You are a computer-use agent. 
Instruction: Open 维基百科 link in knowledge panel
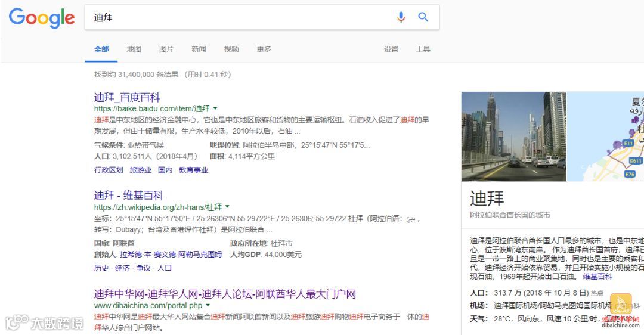597,277
